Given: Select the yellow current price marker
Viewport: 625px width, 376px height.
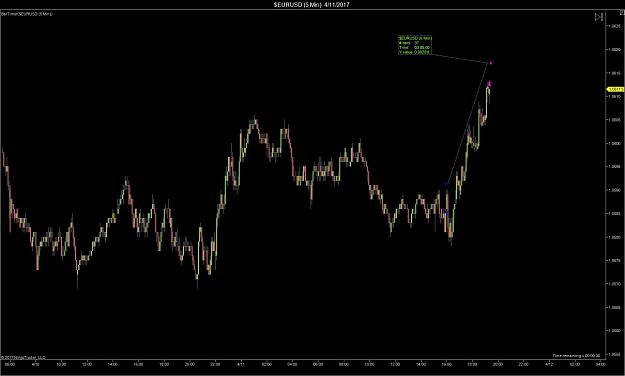Looking at the screenshot, I should point(615,89).
